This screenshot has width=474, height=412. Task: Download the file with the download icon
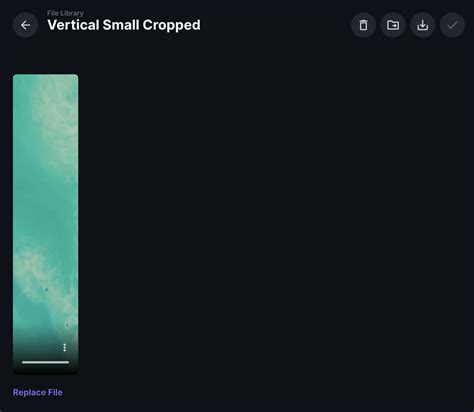[x=423, y=25]
